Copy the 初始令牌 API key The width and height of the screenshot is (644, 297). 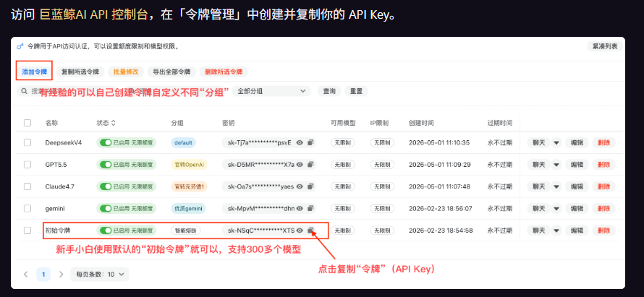[310, 230]
